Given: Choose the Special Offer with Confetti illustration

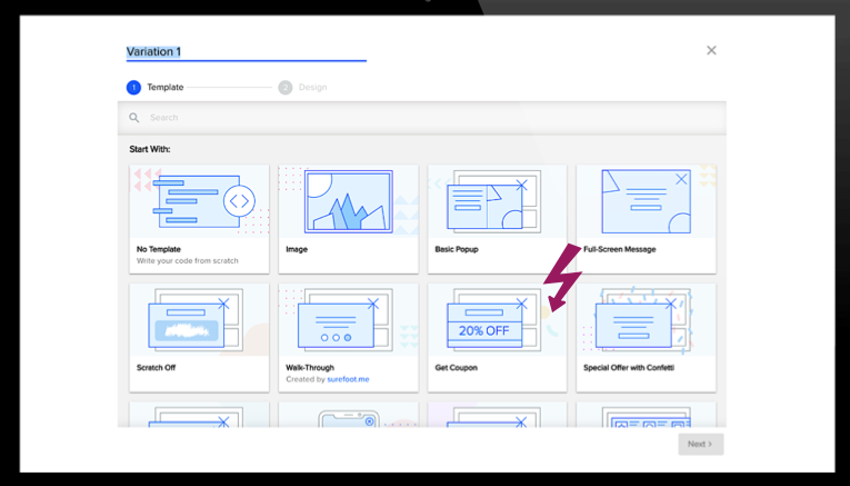Looking at the screenshot, I should click(646, 320).
